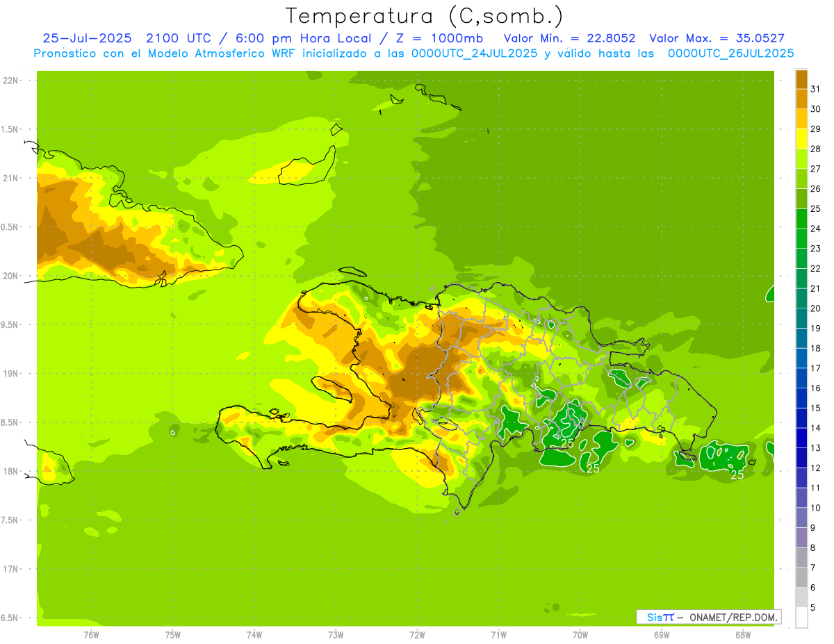Pick blue legend swatch between 15 and 16
The width and height of the screenshot is (834, 644).
(802, 398)
